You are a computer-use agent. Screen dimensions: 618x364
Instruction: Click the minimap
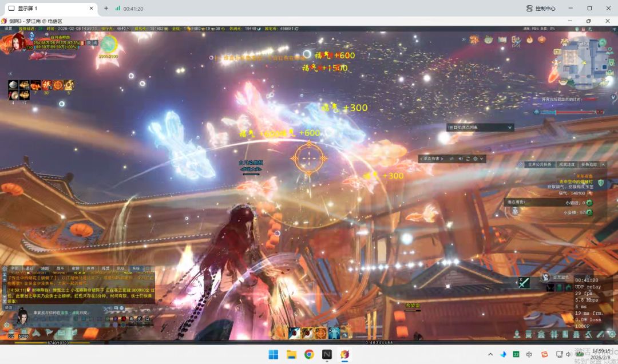pos(583,63)
